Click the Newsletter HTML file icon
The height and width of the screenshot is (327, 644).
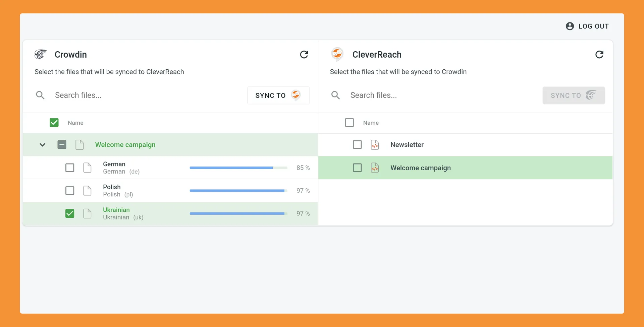tap(375, 145)
